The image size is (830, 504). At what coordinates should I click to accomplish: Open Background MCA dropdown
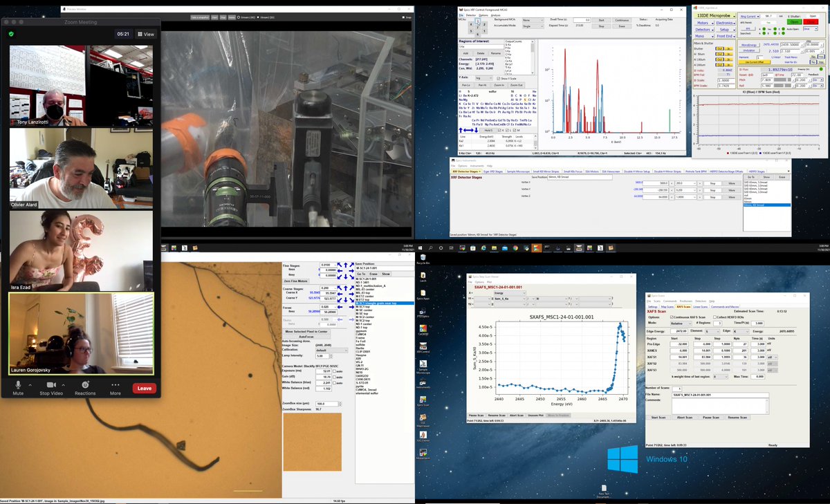533,20
